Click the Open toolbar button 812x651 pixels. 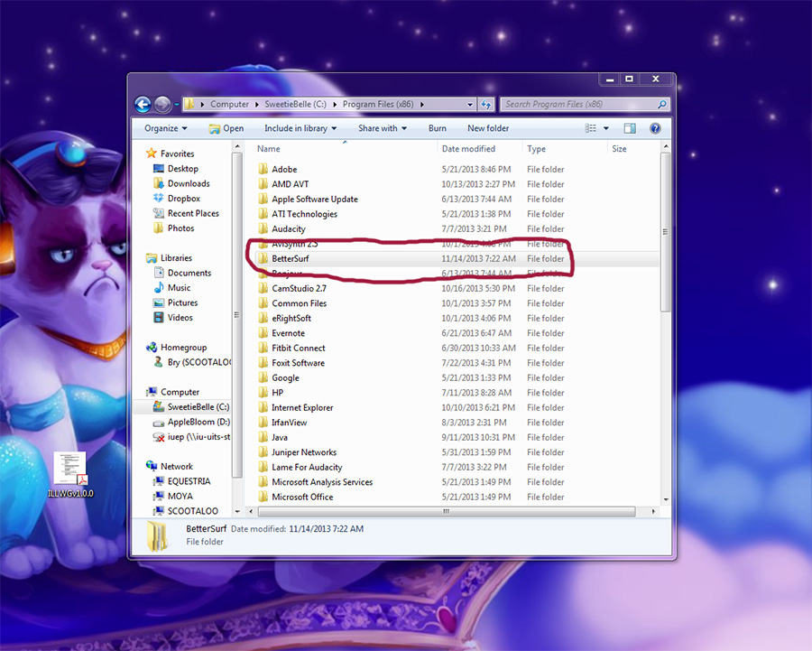tap(226, 128)
